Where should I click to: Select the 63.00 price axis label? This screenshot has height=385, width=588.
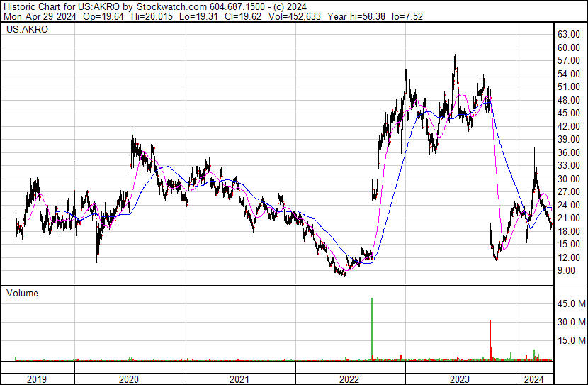[569, 34]
